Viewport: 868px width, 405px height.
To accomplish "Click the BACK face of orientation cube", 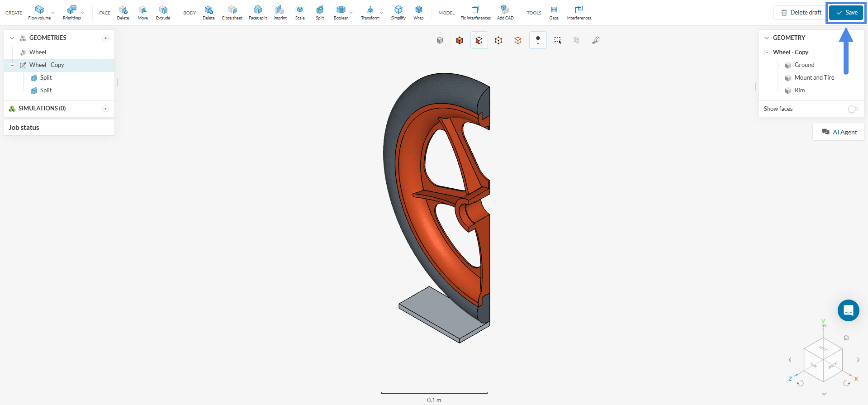I will tap(832, 365).
